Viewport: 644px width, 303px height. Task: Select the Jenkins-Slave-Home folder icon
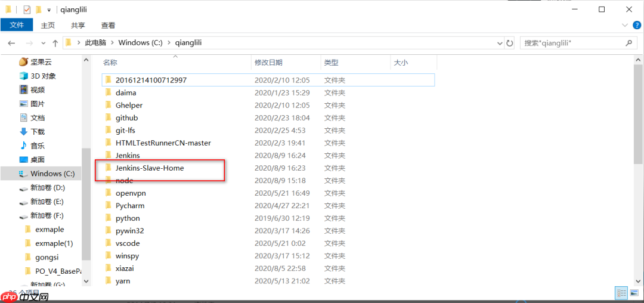pyautogui.click(x=109, y=168)
